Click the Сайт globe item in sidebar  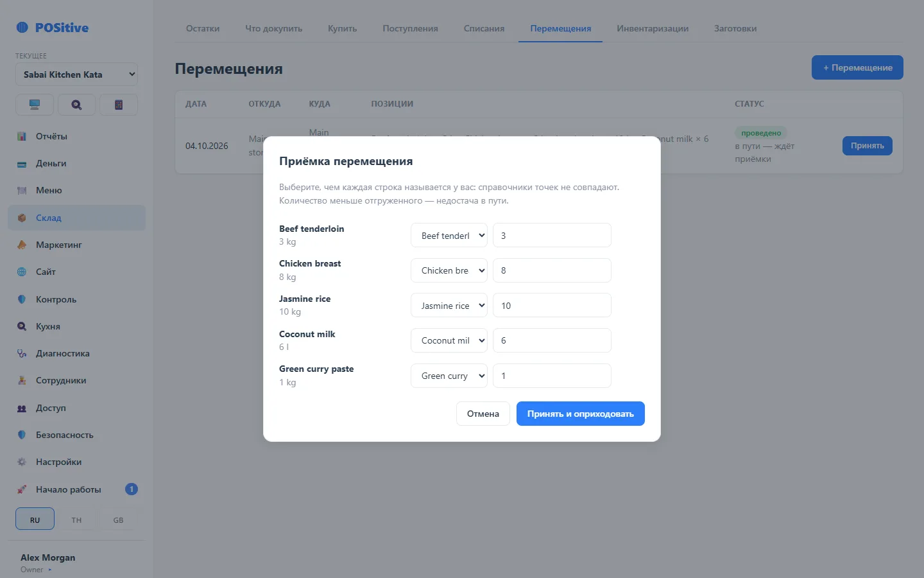[76, 272]
